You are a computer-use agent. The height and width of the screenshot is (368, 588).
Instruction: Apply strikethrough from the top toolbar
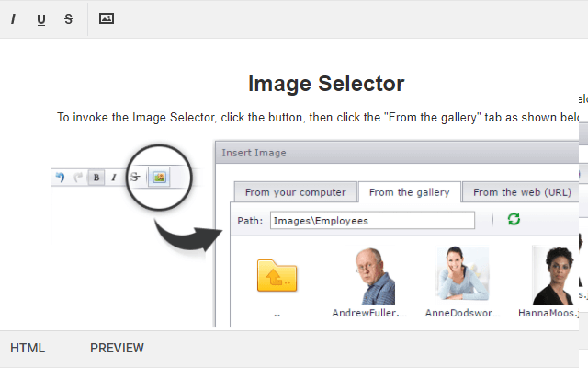68,18
